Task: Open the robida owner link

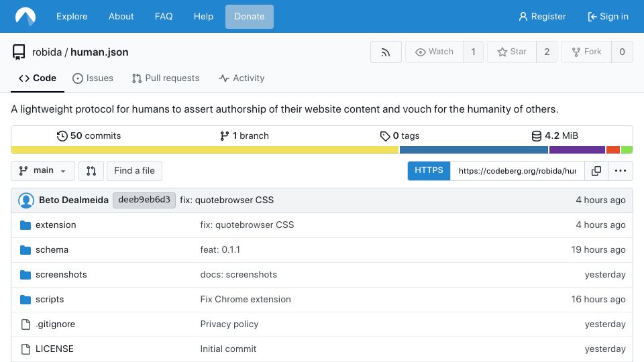Action: pyautogui.click(x=47, y=52)
